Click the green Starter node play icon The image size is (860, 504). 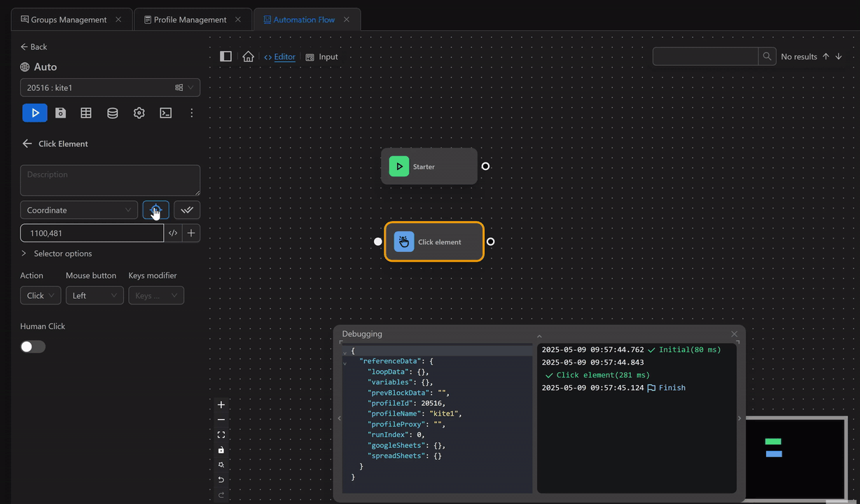click(x=399, y=167)
